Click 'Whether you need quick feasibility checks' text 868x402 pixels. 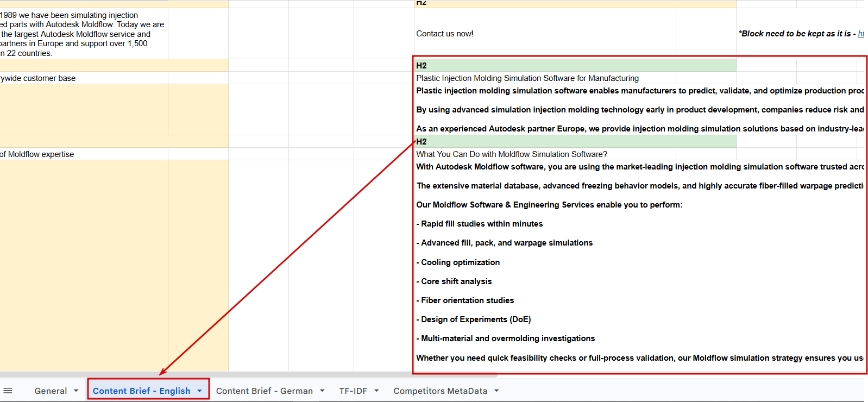point(640,358)
